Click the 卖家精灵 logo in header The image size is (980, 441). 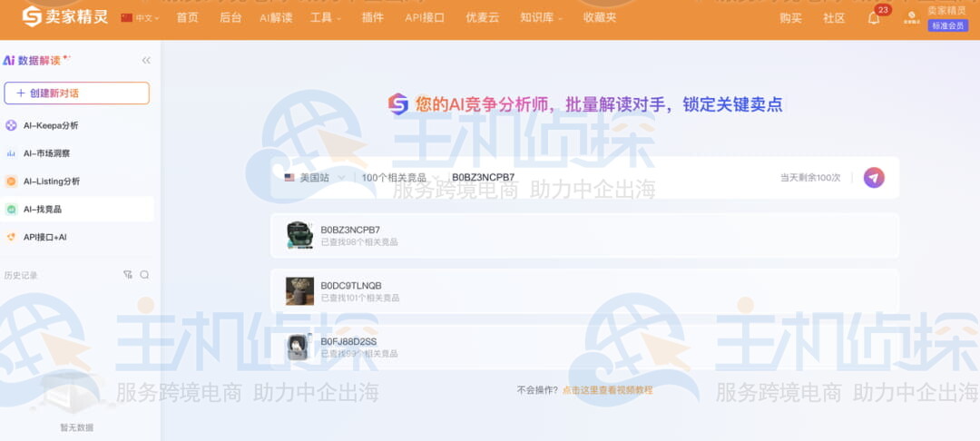coord(65,17)
